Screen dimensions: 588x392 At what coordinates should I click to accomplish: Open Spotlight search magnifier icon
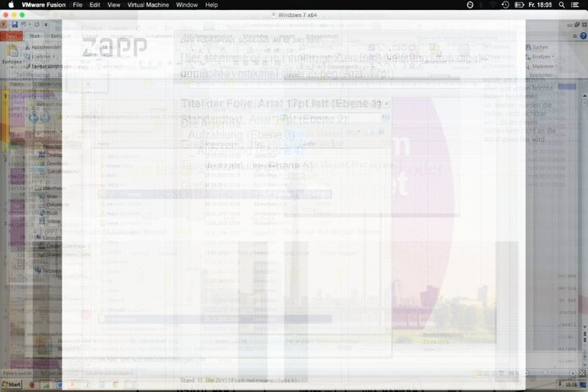(x=562, y=5)
